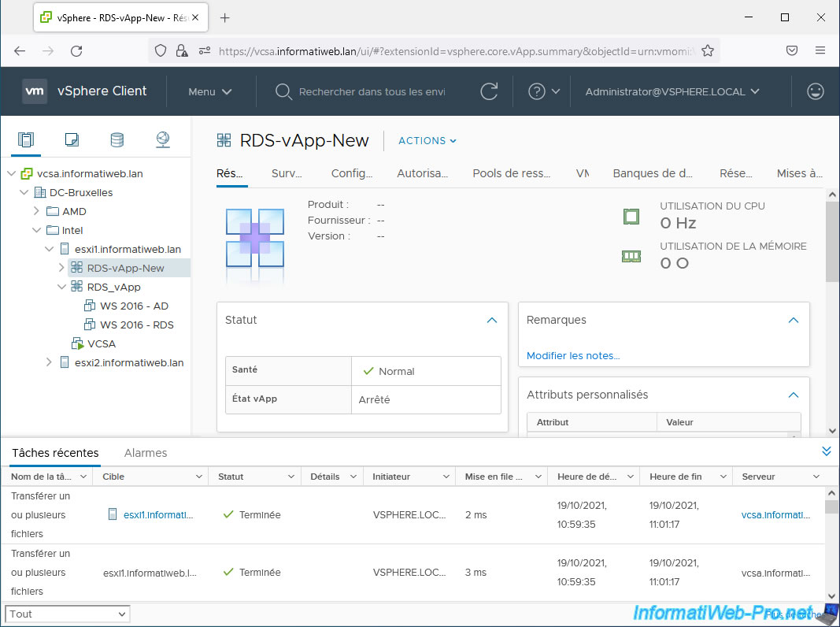Select the Tâches récentes tab

(x=55, y=453)
